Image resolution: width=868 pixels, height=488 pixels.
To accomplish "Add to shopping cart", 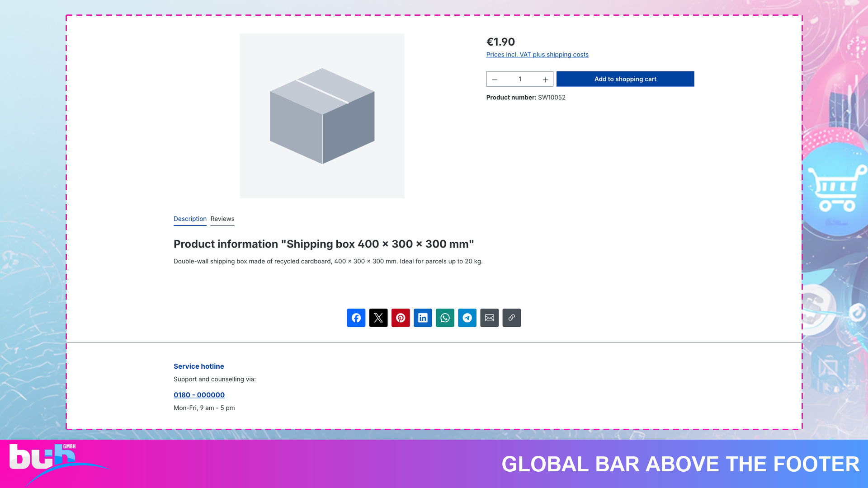I will [x=625, y=79].
